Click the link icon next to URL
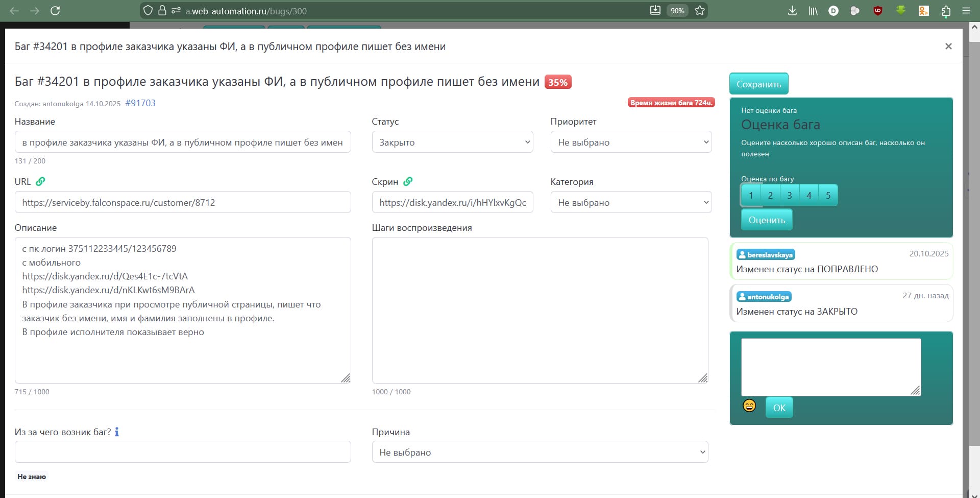 click(x=40, y=181)
